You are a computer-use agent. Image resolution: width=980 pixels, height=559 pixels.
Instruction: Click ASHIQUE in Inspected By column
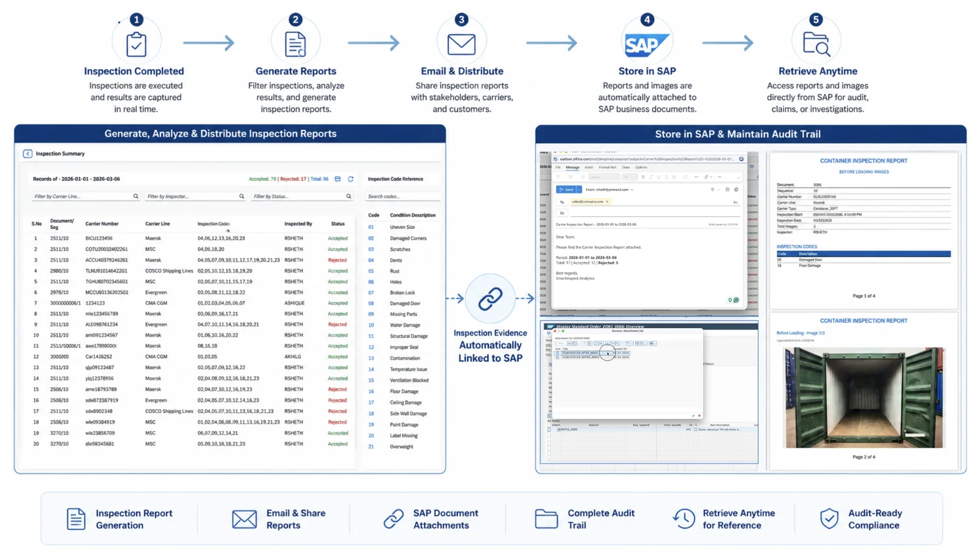click(294, 303)
